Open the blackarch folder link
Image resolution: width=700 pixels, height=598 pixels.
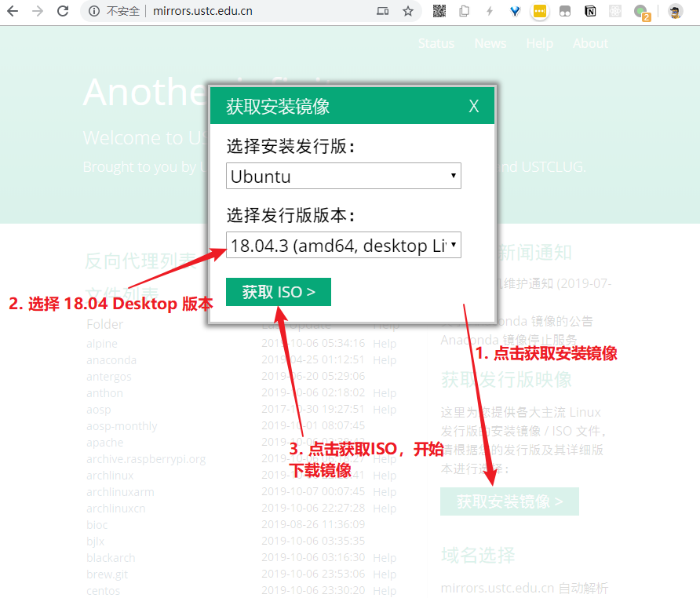[x=111, y=558]
